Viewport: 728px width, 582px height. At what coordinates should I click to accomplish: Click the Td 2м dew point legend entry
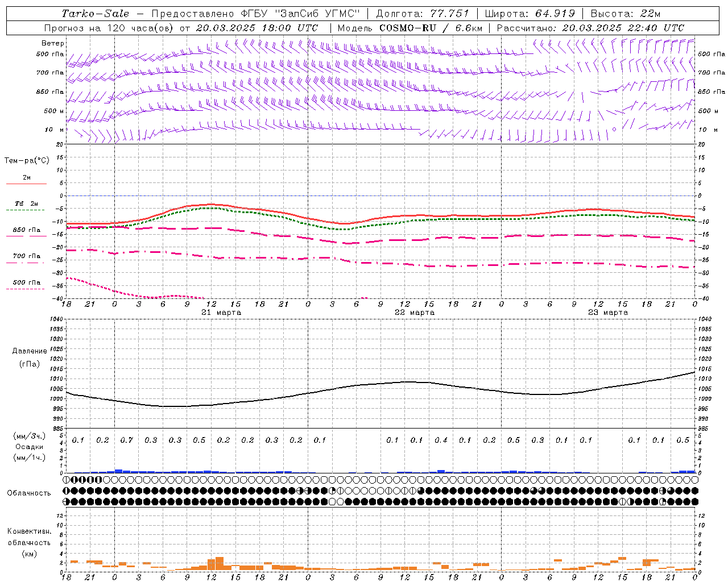[27, 203]
